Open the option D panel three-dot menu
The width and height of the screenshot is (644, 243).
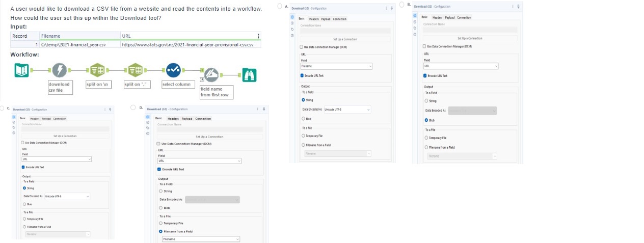click(258, 109)
